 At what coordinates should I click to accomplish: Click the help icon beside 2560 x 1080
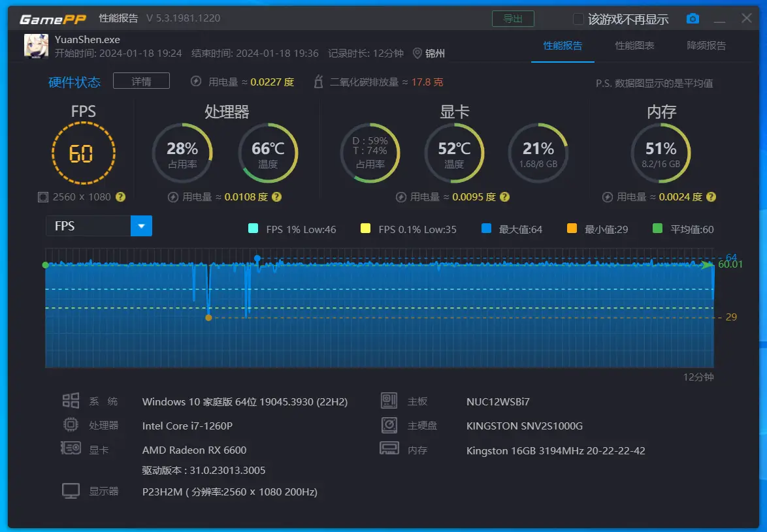pos(120,197)
